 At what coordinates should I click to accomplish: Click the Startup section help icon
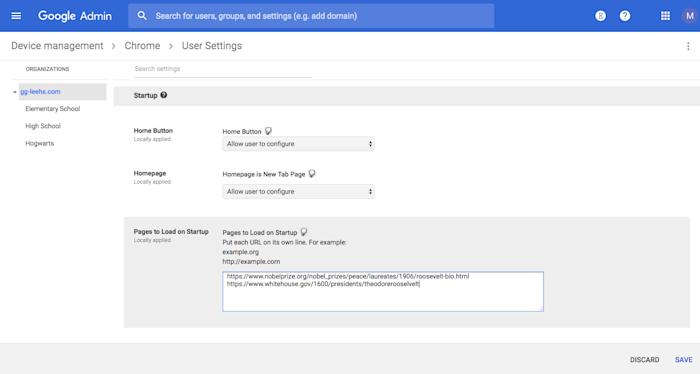tap(164, 95)
